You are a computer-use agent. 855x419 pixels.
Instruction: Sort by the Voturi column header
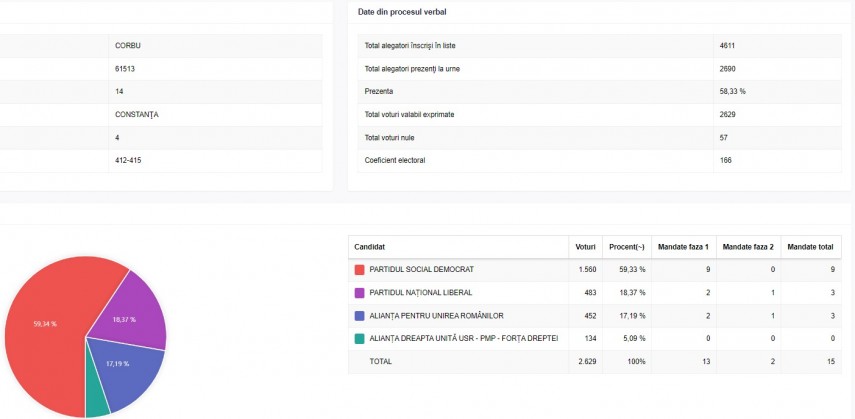tap(585, 246)
